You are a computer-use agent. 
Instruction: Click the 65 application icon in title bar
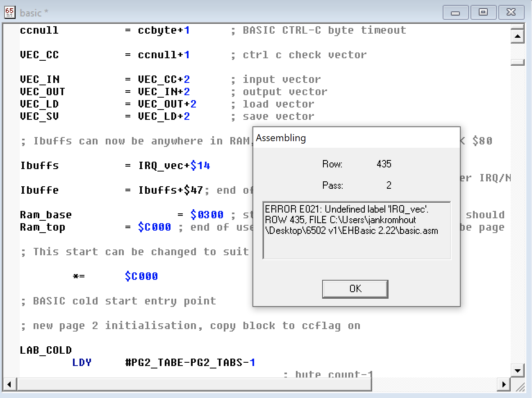click(x=10, y=12)
